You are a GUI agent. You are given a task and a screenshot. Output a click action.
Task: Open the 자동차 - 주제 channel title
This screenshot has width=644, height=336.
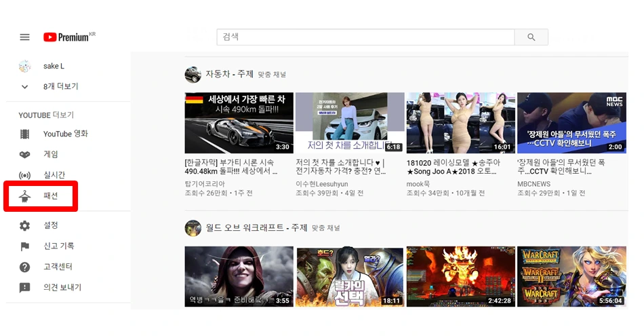tap(230, 74)
